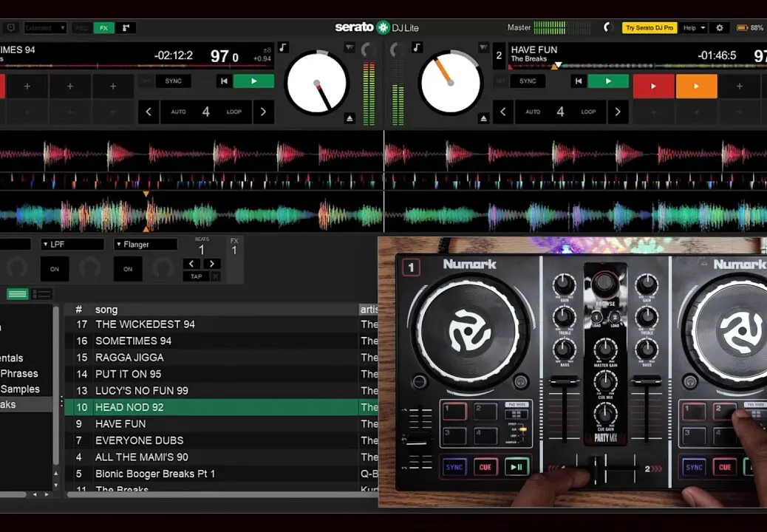This screenshot has width=767, height=532.
Task: Tap the tempo with the TAP button
Action: click(196, 276)
